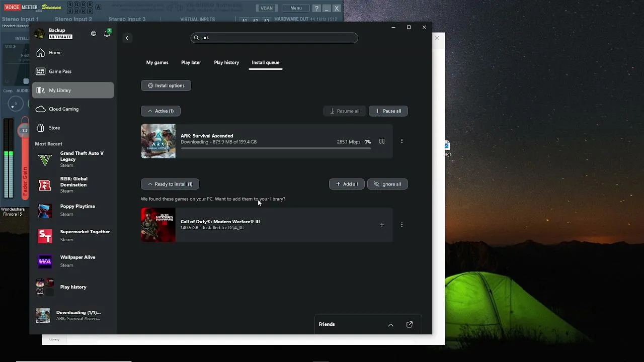The height and width of the screenshot is (362, 644).
Task: Click the Most Recent sidebar heading
Action: tap(49, 144)
